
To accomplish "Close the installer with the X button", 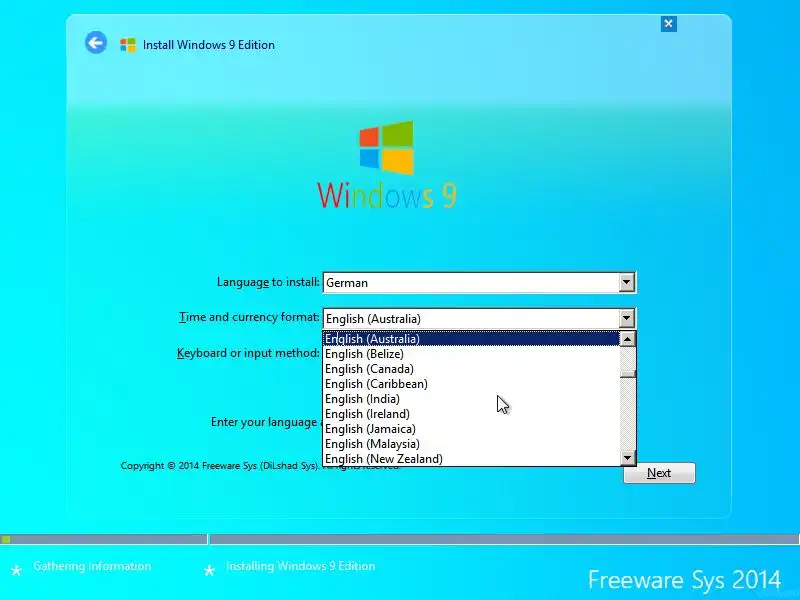I will tap(668, 23).
